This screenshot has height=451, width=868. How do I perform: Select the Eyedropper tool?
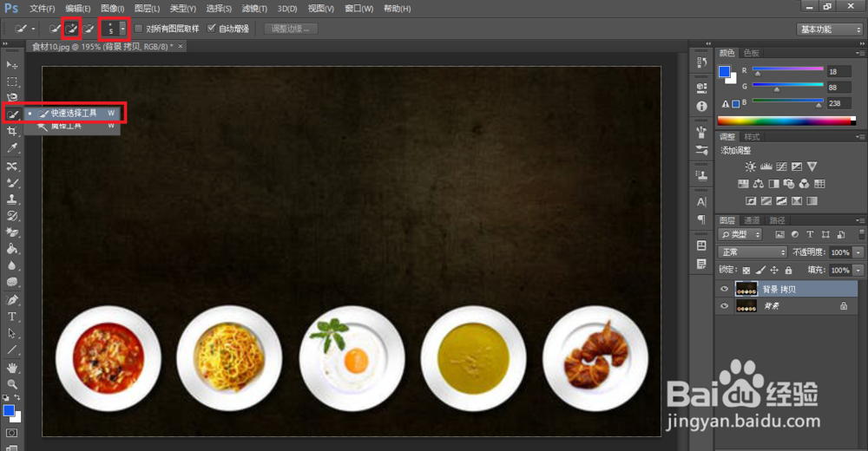(11, 148)
